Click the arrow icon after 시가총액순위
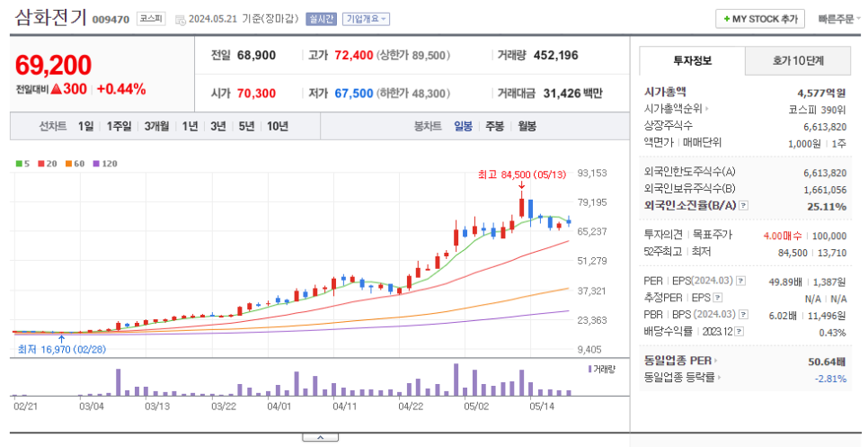 (x=707, y=109)
